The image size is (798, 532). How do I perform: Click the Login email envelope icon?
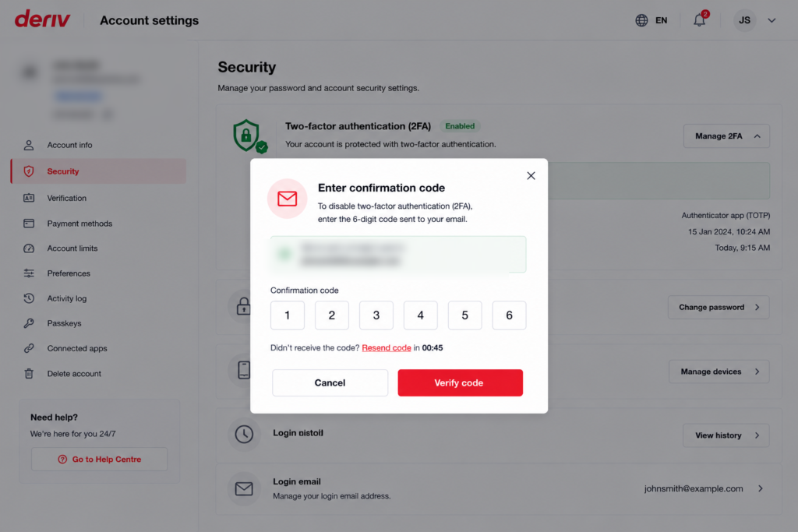point(244,488)
